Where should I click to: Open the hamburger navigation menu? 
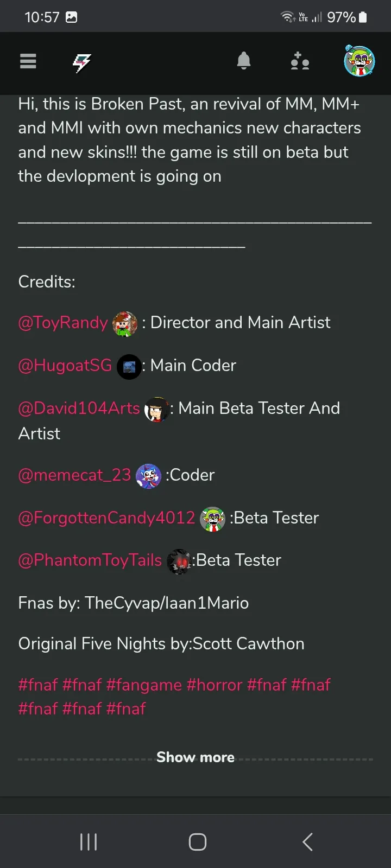pos(28,62)
